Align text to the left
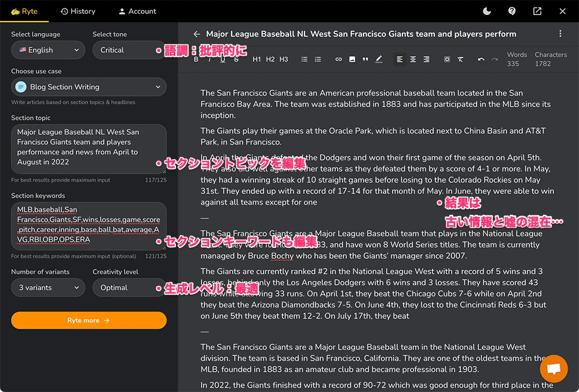This screenshot has height=392, width=579. coord(400,59)
